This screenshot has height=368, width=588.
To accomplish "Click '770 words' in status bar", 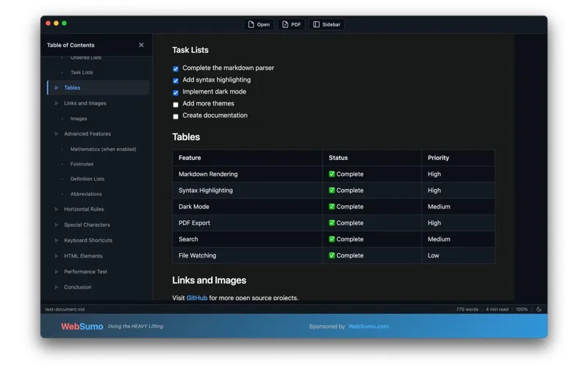I will click(467, 309).
